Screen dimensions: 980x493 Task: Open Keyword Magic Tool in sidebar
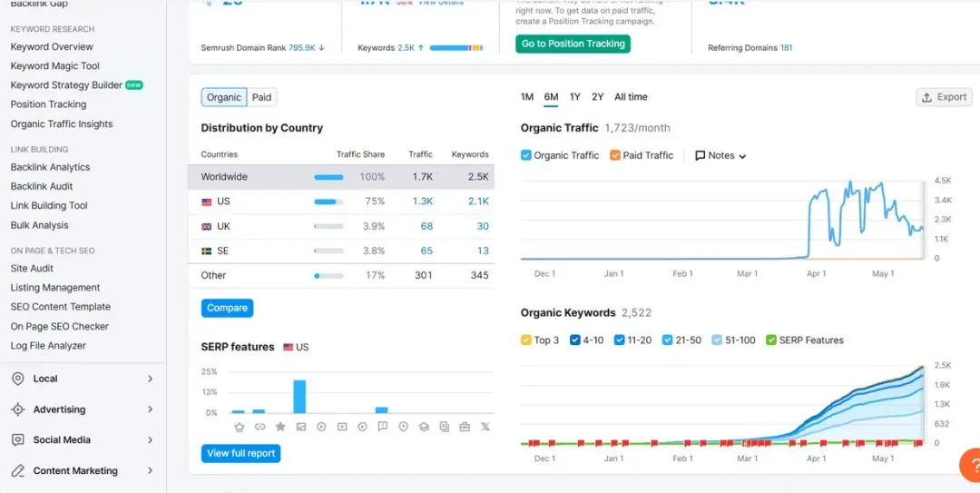(x=55, y=65)
